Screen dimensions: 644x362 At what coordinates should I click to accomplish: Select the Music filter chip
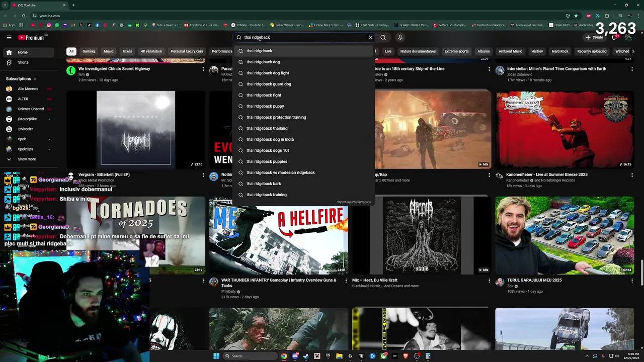(x=109, y=51)
